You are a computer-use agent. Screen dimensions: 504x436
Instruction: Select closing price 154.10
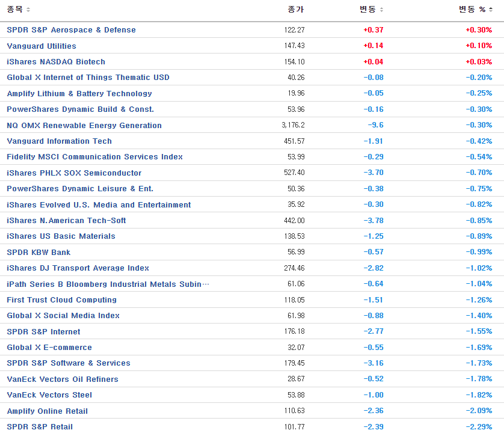[295, 62]
